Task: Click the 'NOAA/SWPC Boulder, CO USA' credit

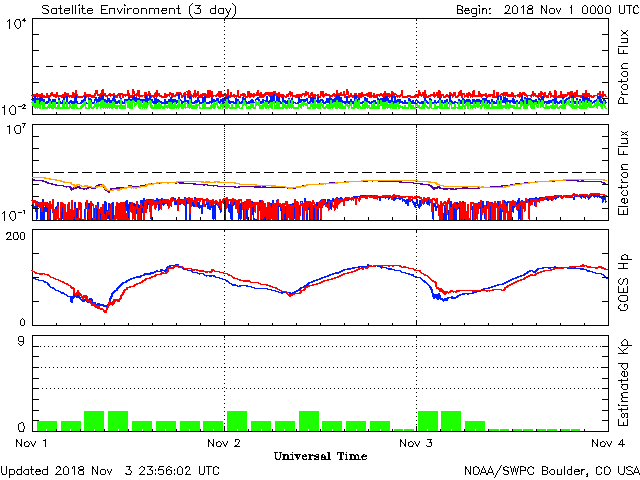Action: tap(552, 471)
